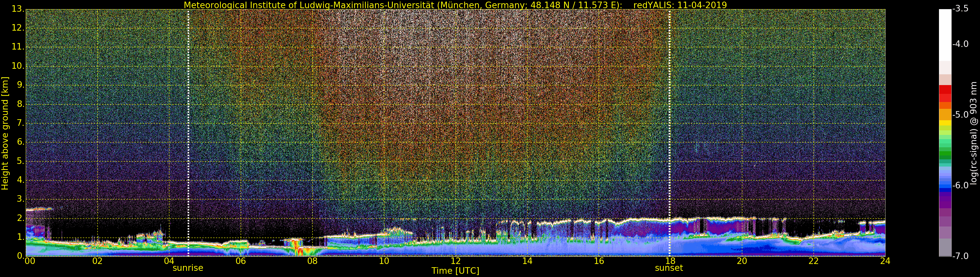Click the 'Height above ground [km]' axis label
Image resolution: width=980 pixels, height=277 pixels.
(x=5, y=133)
